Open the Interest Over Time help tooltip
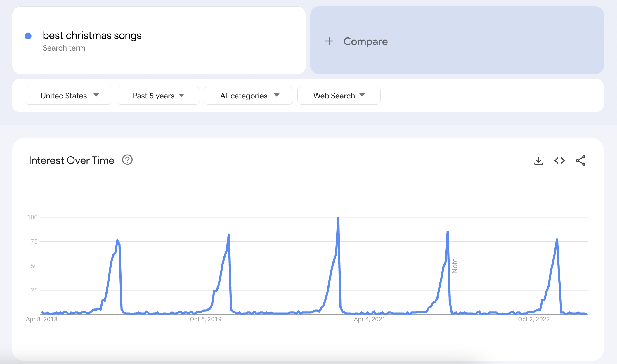Viewport: 617px width, 364px height. point(127,160)
